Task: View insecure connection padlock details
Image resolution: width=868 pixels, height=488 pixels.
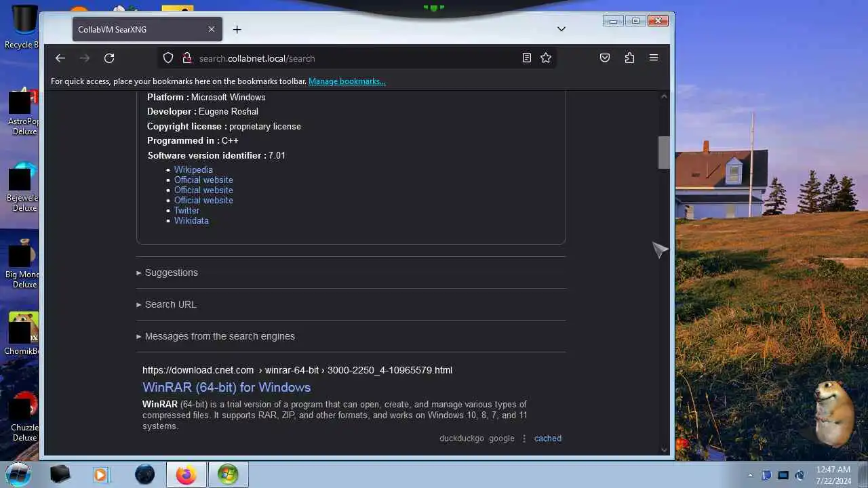Action: point(187,58)
